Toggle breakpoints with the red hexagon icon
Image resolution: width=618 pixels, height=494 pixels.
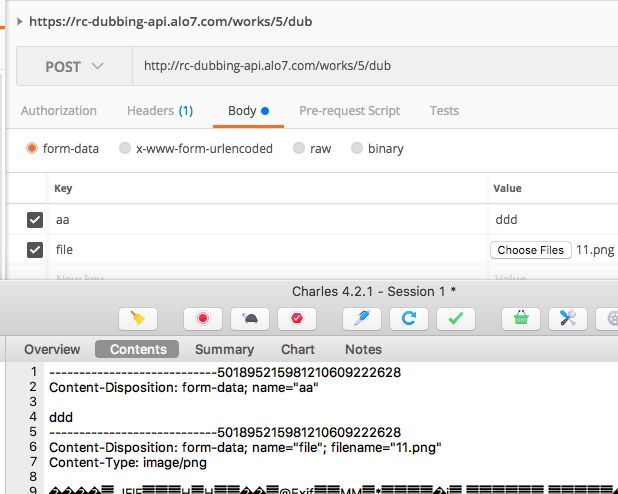[x=297, y=319]
